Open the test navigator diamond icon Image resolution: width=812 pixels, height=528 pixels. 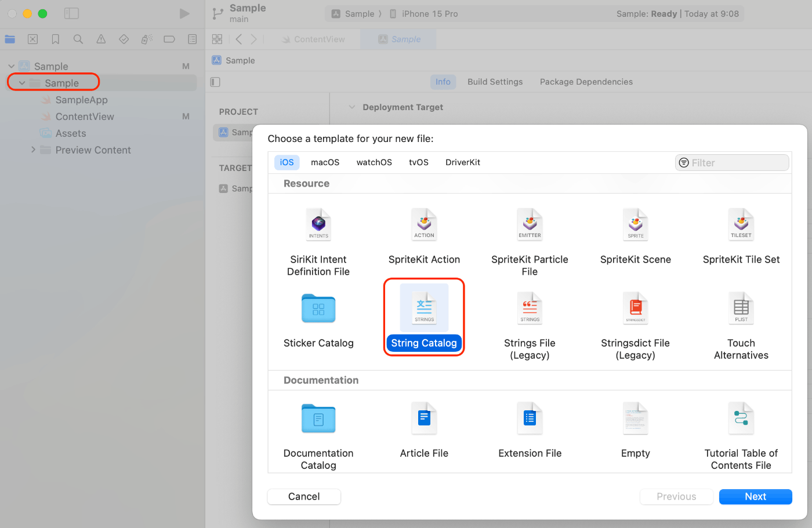[124, 39]
